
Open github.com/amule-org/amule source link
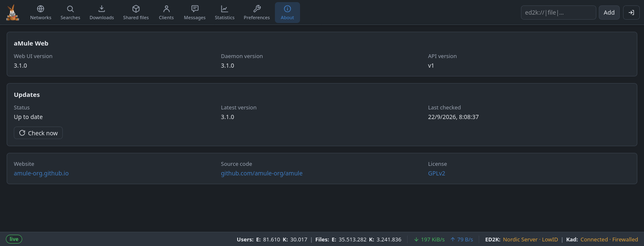262,173
